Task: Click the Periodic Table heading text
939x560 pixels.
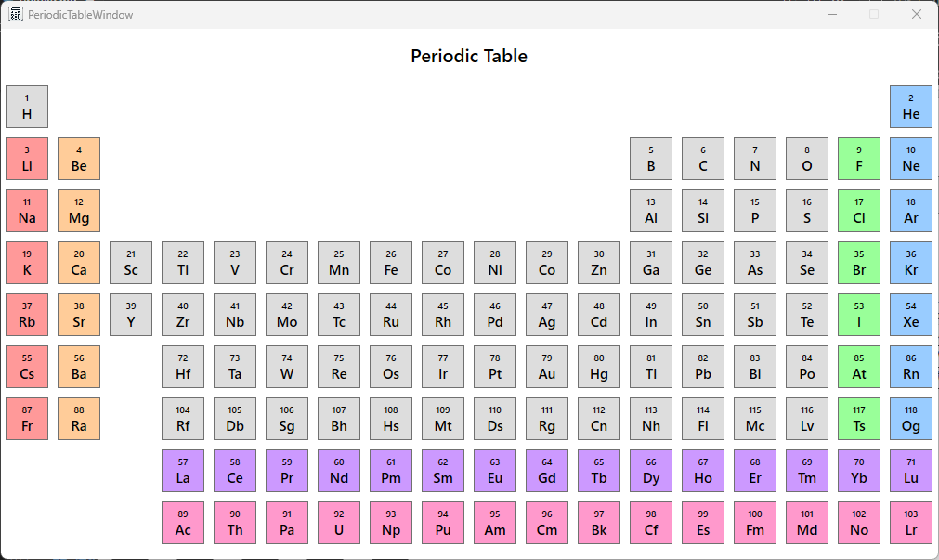Action: (x=469, y=56)
